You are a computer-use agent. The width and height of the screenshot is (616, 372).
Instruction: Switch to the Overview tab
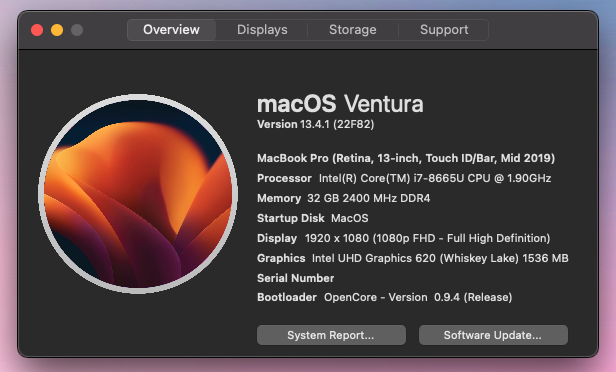tap(171, 30)
